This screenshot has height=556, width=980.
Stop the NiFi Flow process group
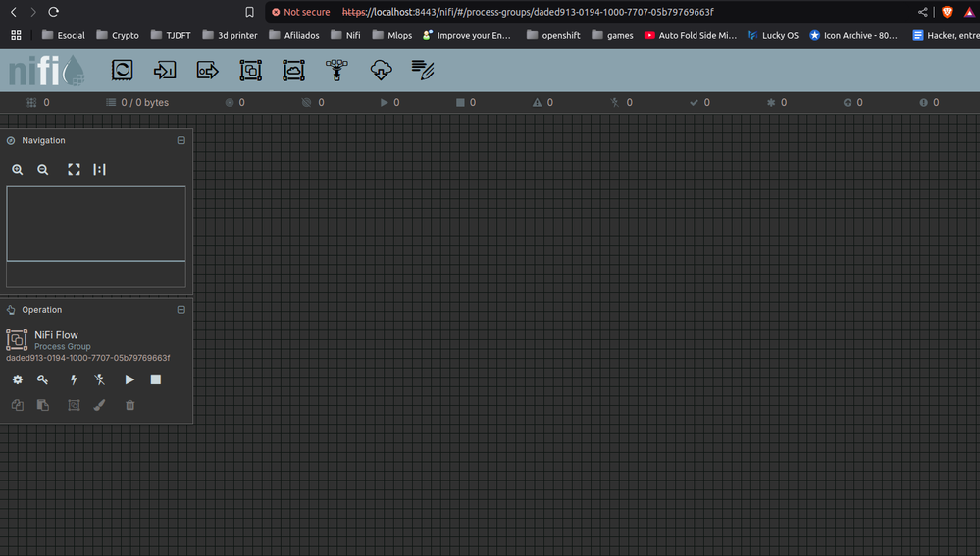156,379
